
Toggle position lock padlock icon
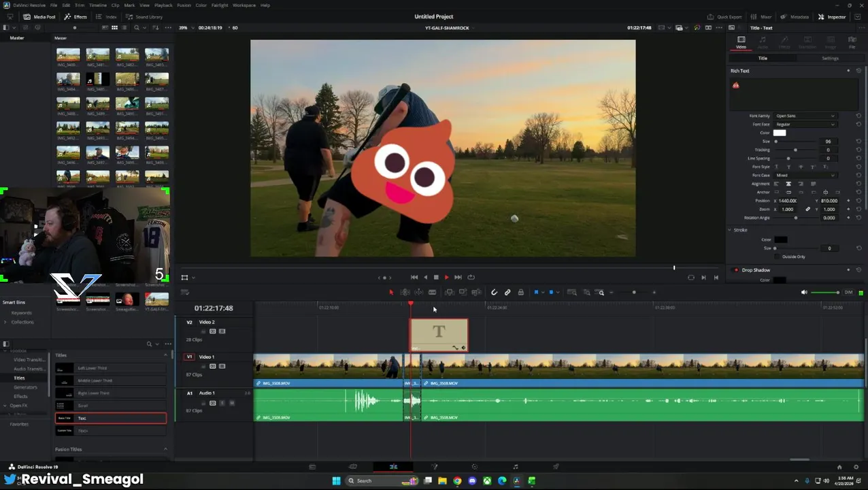coord(521,293)
